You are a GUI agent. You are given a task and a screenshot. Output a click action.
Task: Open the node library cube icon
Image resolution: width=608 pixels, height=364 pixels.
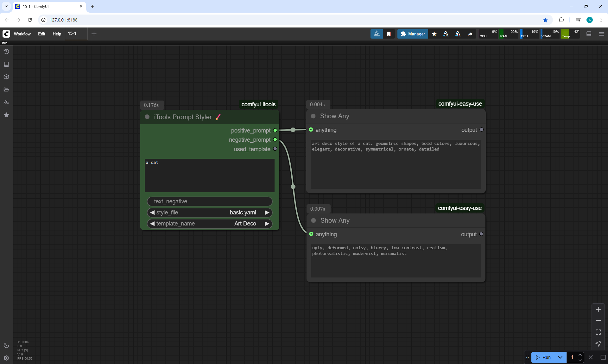click(x=6, y=77)
